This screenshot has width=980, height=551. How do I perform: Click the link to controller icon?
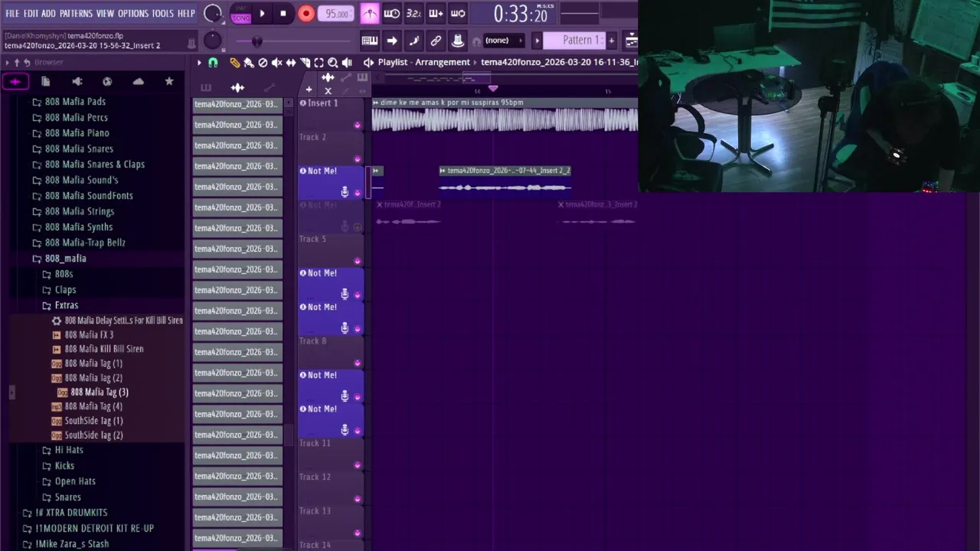click(x=436, y=41)
